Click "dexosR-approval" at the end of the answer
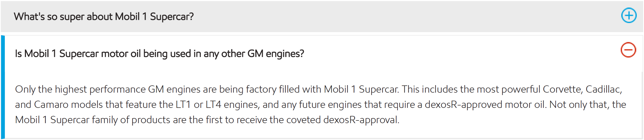 tap(361, 120)
